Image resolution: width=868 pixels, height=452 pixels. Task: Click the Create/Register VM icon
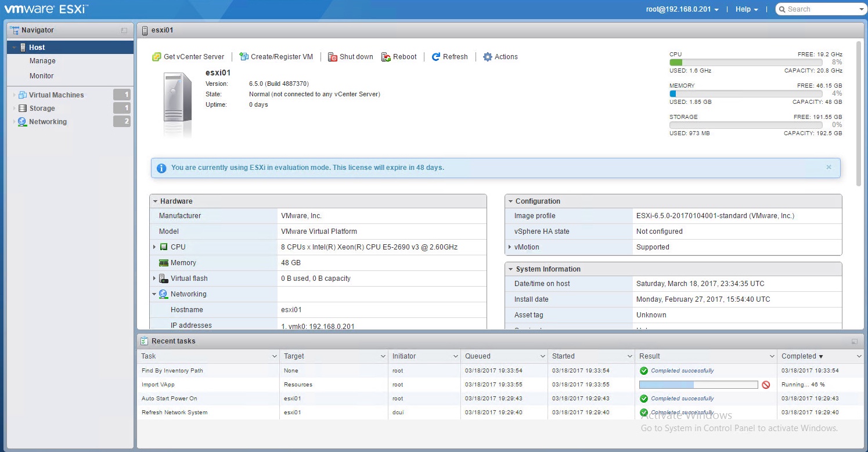pyautogui.click(x=244, y=57)
